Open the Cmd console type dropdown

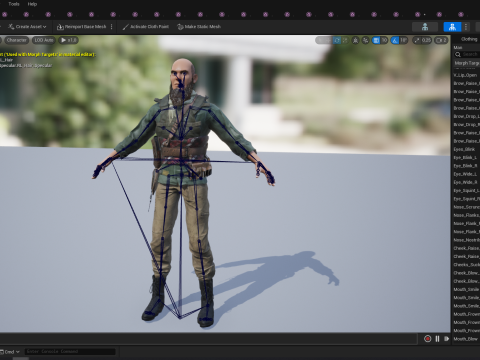pyautogui.click(x=10, y=352)
